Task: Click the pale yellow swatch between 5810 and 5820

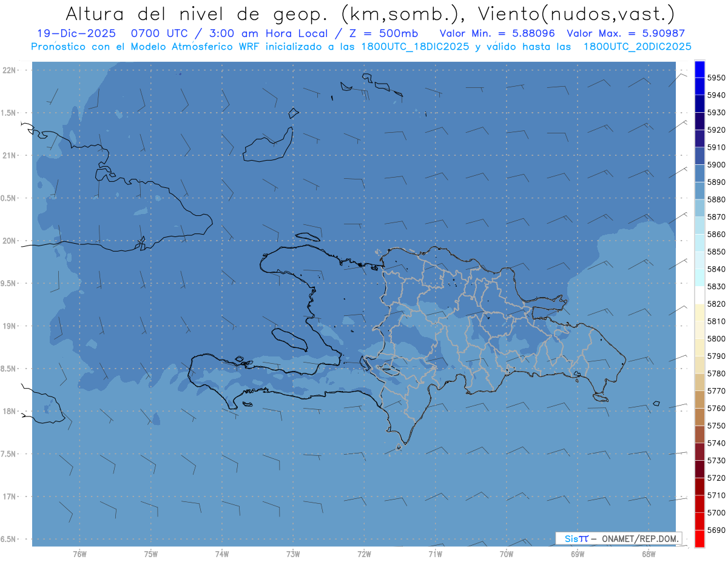Action: pyautogui.click(x=699, y=312)
